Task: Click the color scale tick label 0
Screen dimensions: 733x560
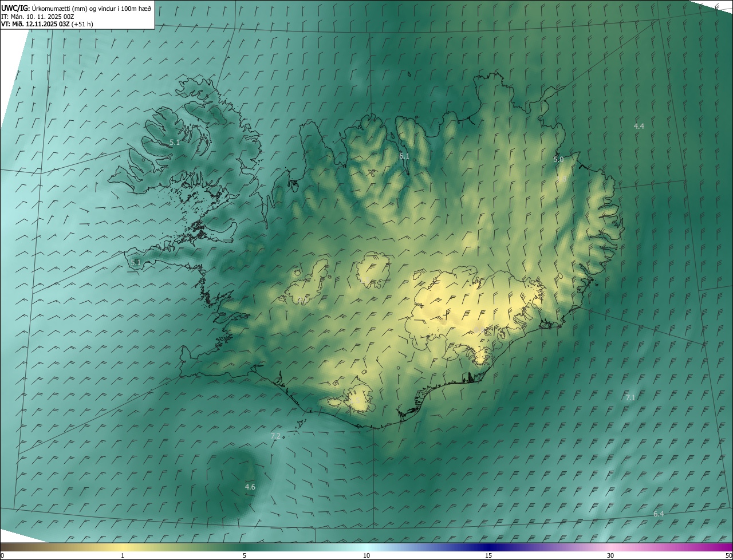Action: click(2, 556)
